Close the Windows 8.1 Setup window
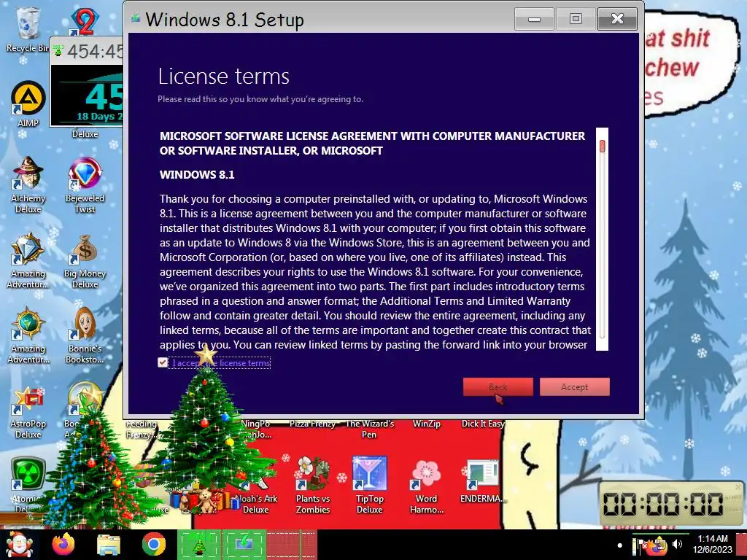 pyautogui.click(x=617, y=19)
